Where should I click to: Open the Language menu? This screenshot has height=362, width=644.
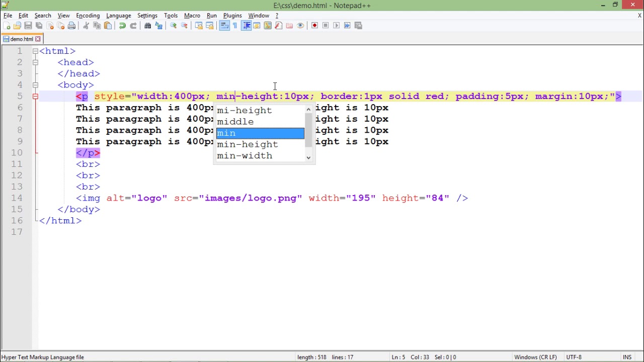[x=119, y=16]
